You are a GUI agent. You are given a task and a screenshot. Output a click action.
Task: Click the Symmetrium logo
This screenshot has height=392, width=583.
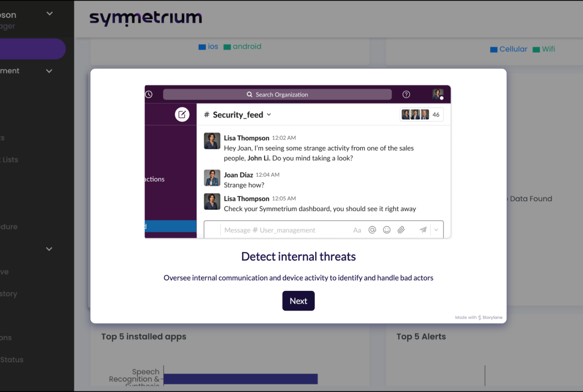point(145,18)
